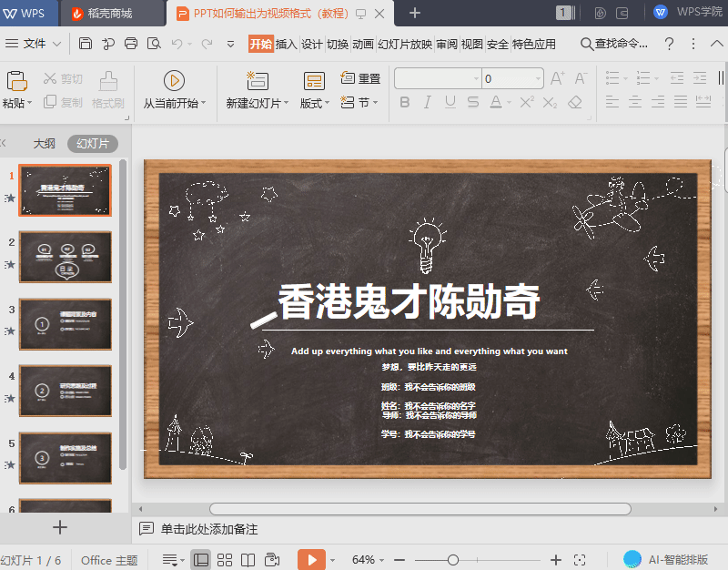Switch to slide sorter view icon

(224, 559)
